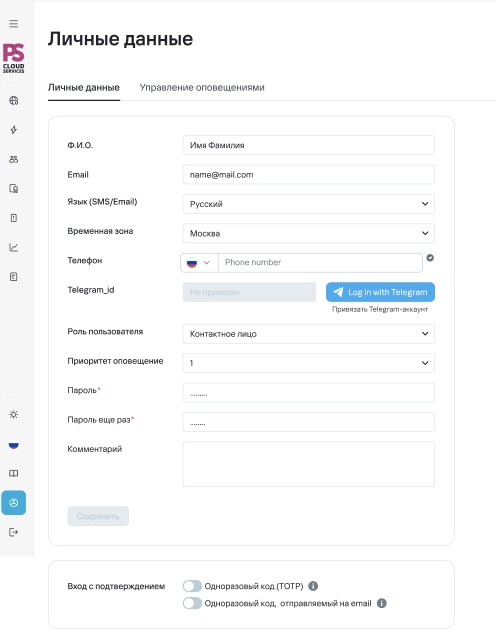
Task: Switch to Управление оповещениями tab
Action: 202,88
